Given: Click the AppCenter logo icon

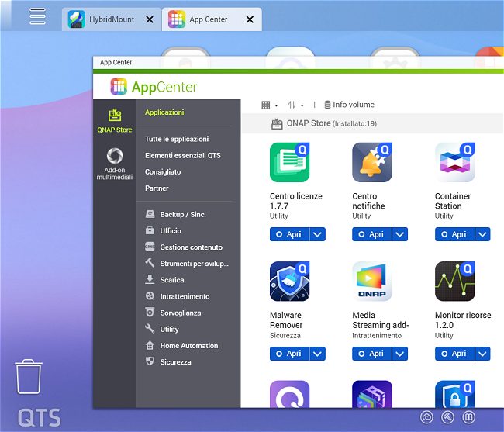Looking at the screenshot, I should (x=119, y=86).
